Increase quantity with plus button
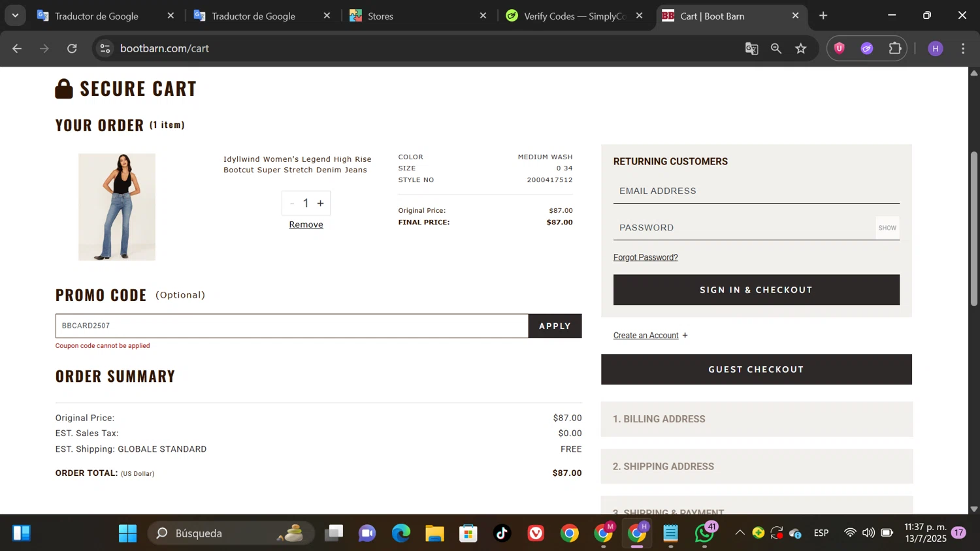The width and height of the screenshot is (980, 551). click(320, 203)
